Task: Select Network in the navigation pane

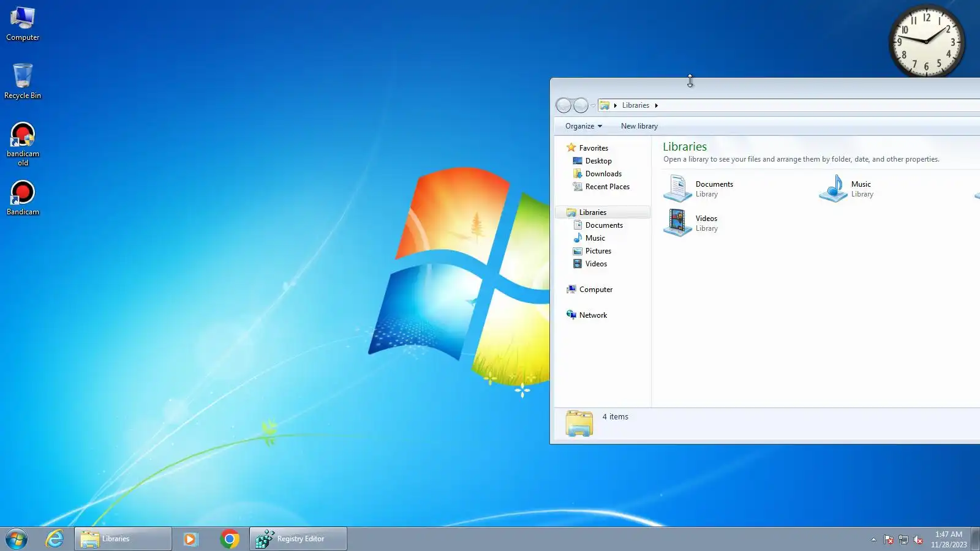Action: (x=593, y=315)
